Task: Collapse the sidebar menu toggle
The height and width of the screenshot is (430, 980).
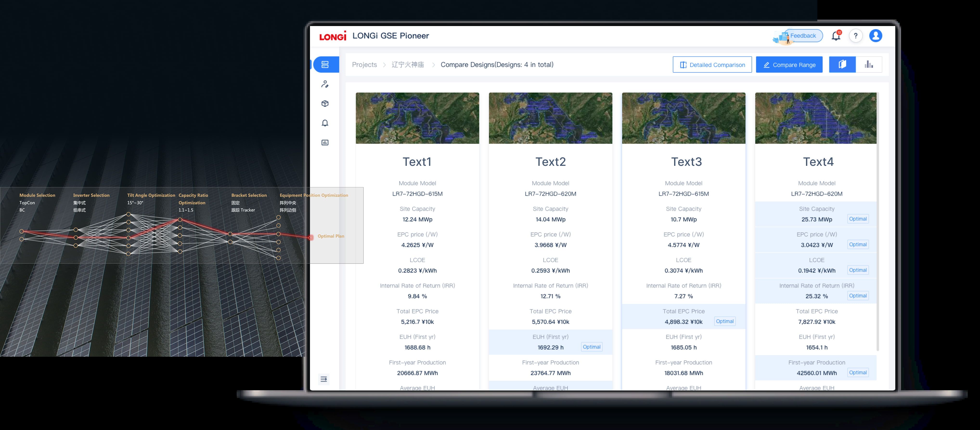Action: click(324, 379)
